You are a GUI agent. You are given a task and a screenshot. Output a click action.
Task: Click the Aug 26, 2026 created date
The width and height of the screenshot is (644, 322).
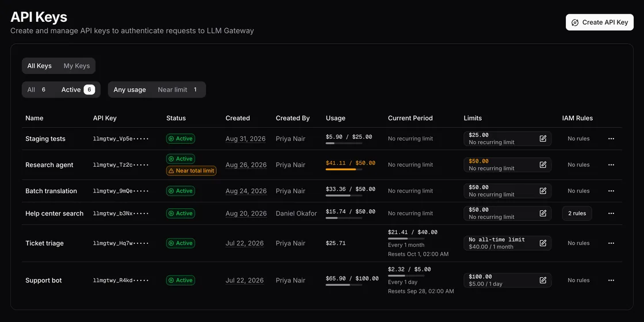click(246, 164)
